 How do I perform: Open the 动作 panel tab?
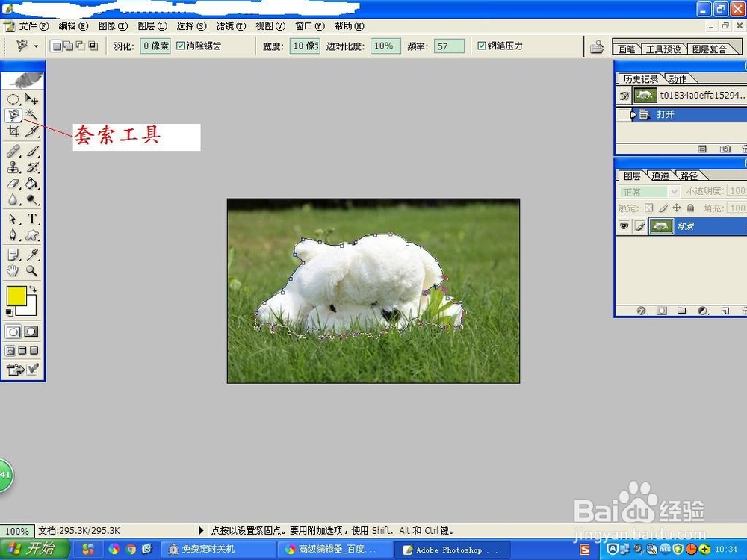(679, 78)
